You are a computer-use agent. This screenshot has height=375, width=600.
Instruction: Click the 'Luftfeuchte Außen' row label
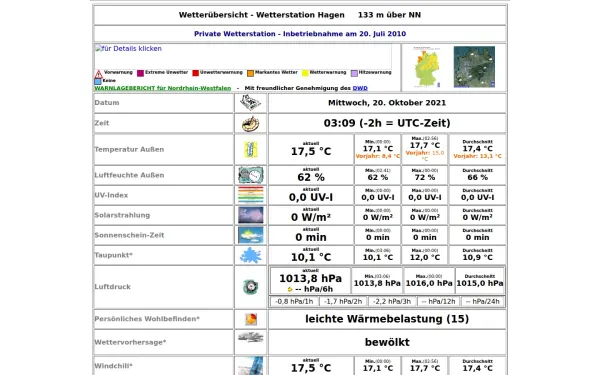click(129, 175)
